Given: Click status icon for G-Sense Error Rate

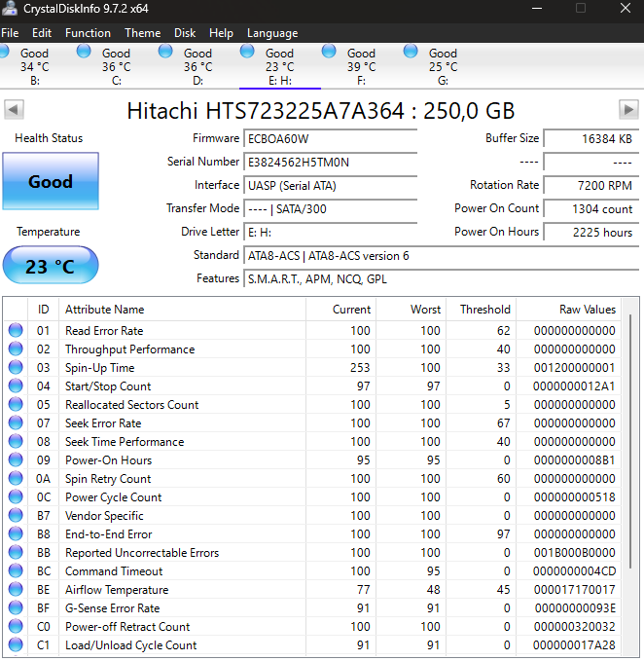Looking at the screenshot, I should click(16, 607).
